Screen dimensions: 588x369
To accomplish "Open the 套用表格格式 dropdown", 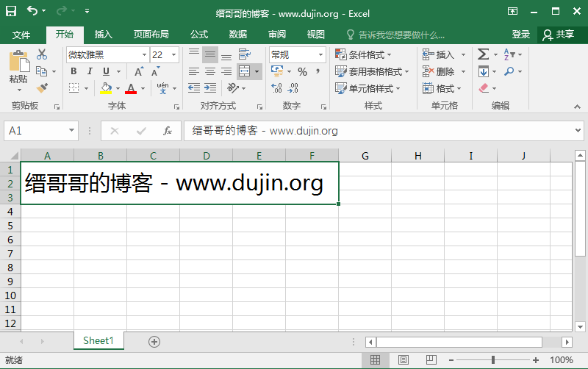I will pyautogui.click(x=372, y=71).
